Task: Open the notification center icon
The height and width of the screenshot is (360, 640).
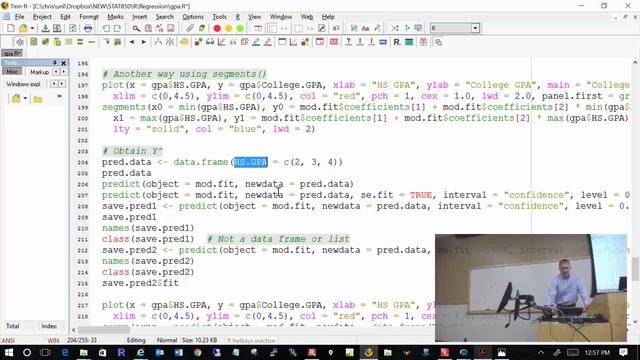Action: click(623, 352)
